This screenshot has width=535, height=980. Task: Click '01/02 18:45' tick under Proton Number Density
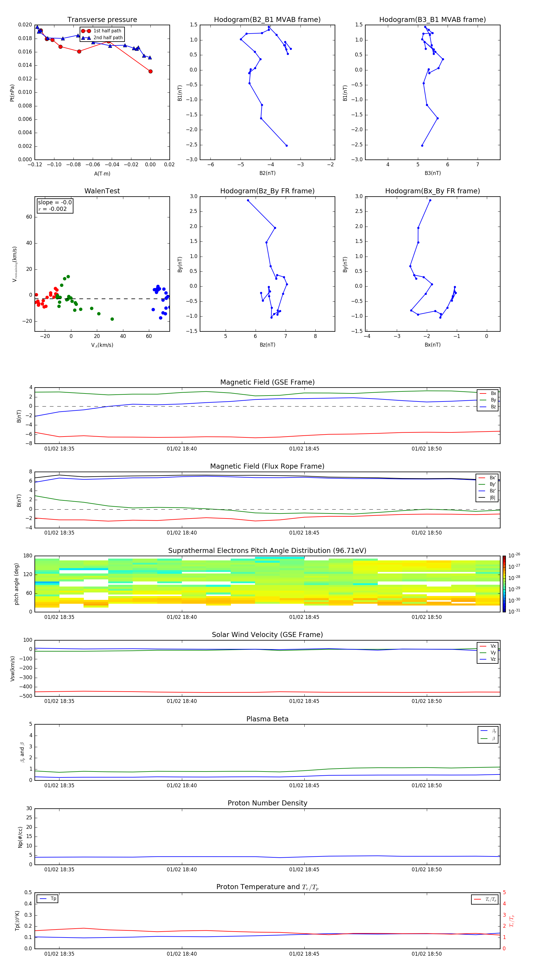[304, 870]
